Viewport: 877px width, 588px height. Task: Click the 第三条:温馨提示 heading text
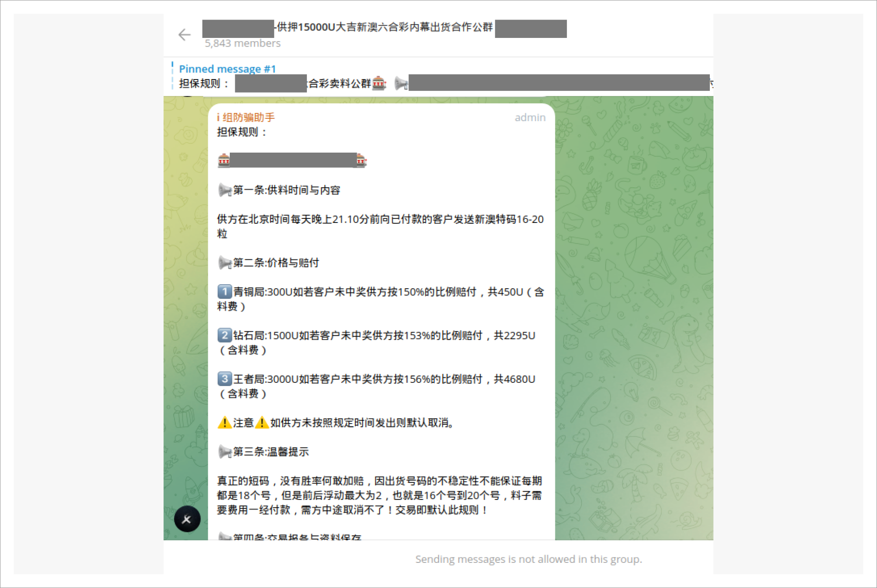click(271, 452)
